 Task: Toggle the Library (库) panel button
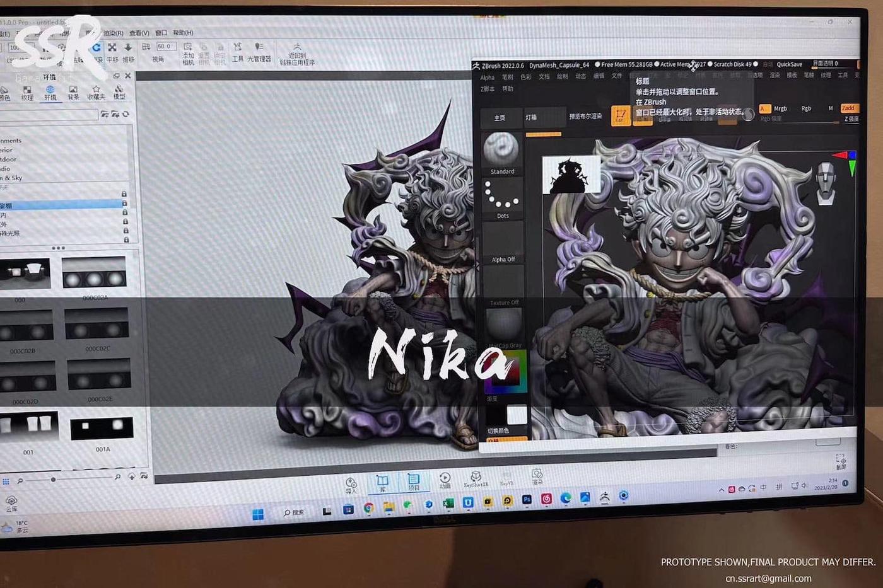tap(382, 483)
